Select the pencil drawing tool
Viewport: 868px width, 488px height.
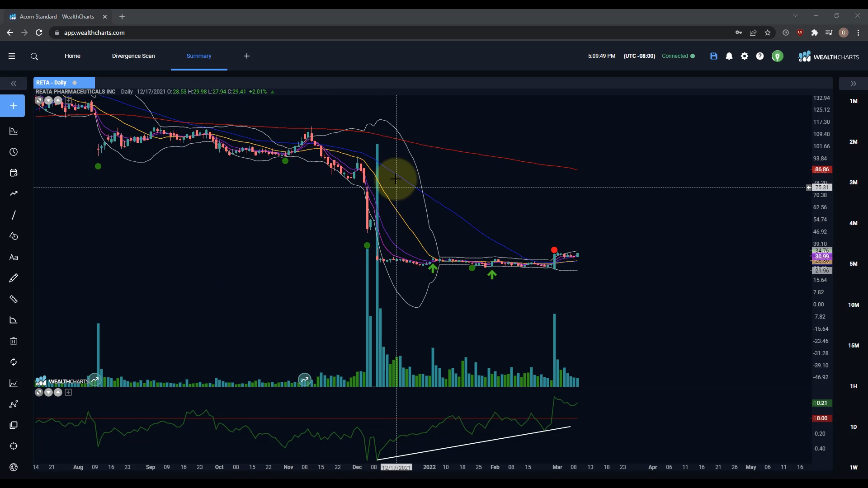14,278
